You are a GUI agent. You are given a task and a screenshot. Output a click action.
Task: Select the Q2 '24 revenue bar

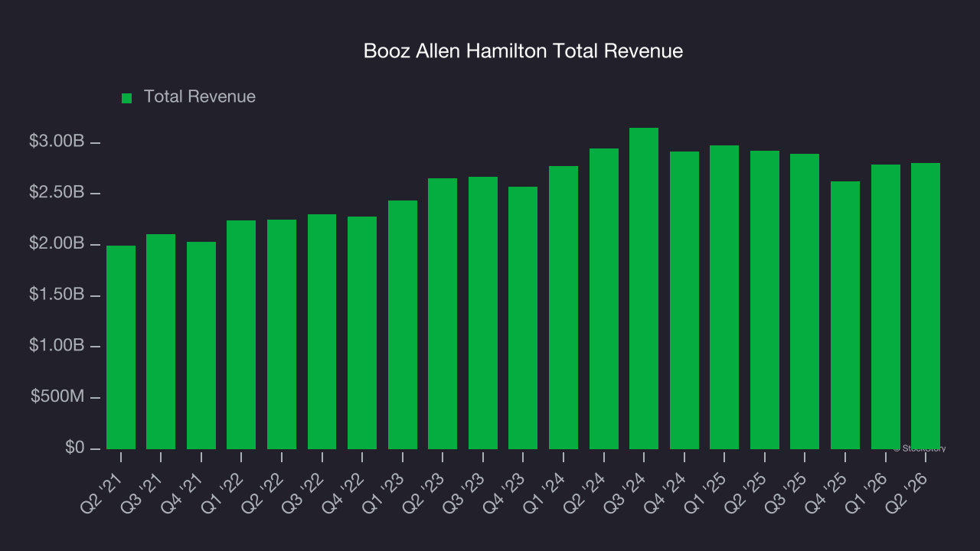(604, 298)
